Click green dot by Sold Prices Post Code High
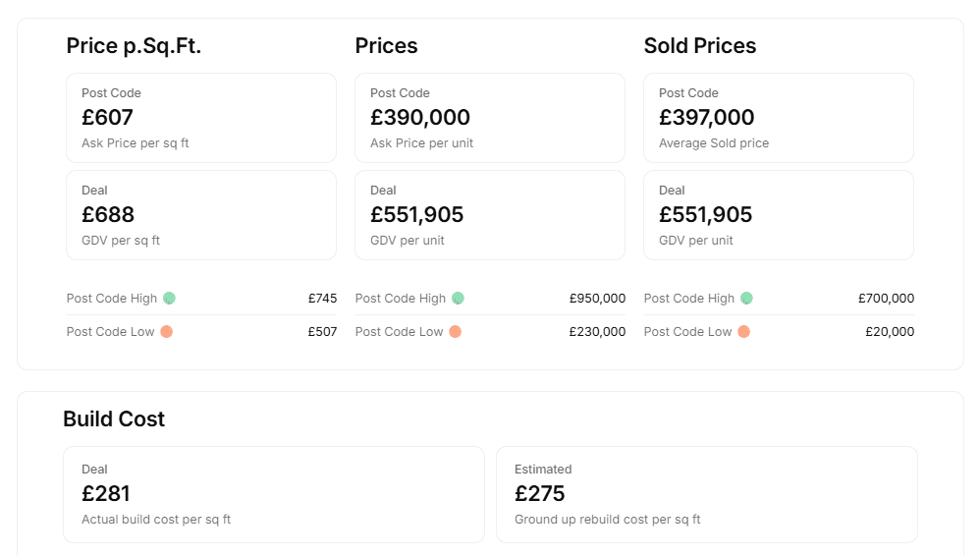This screenshot has height=556, width=980. pyautogui.click(x=747, y=299)
